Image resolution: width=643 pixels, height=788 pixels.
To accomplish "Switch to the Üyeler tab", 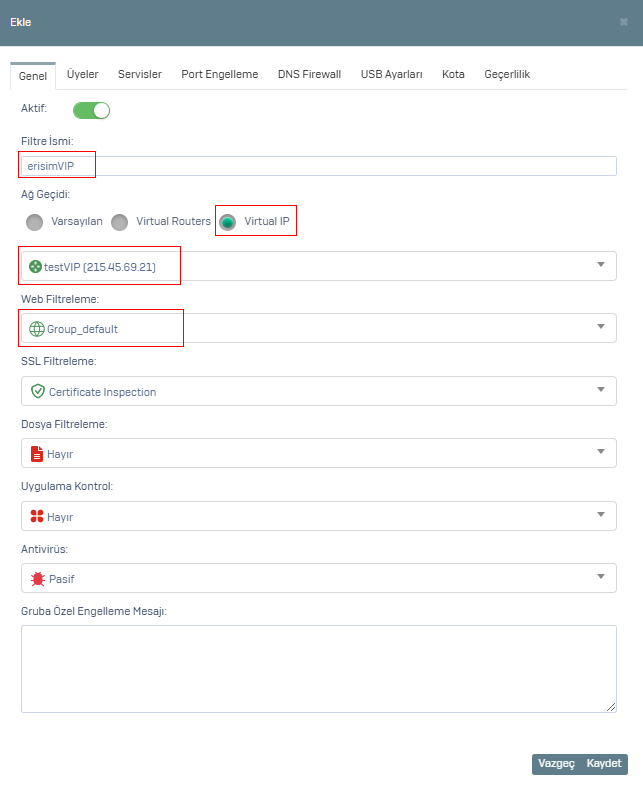I will coord(82,74).
